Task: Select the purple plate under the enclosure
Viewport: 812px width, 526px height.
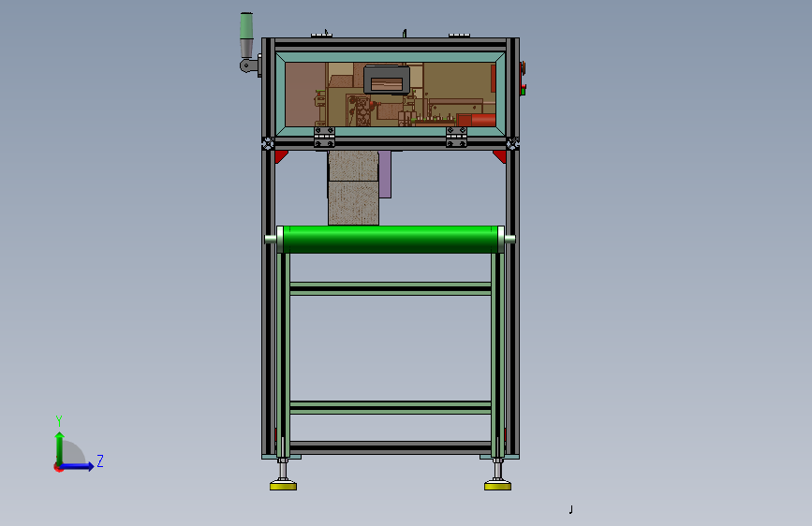Action: 385,174
